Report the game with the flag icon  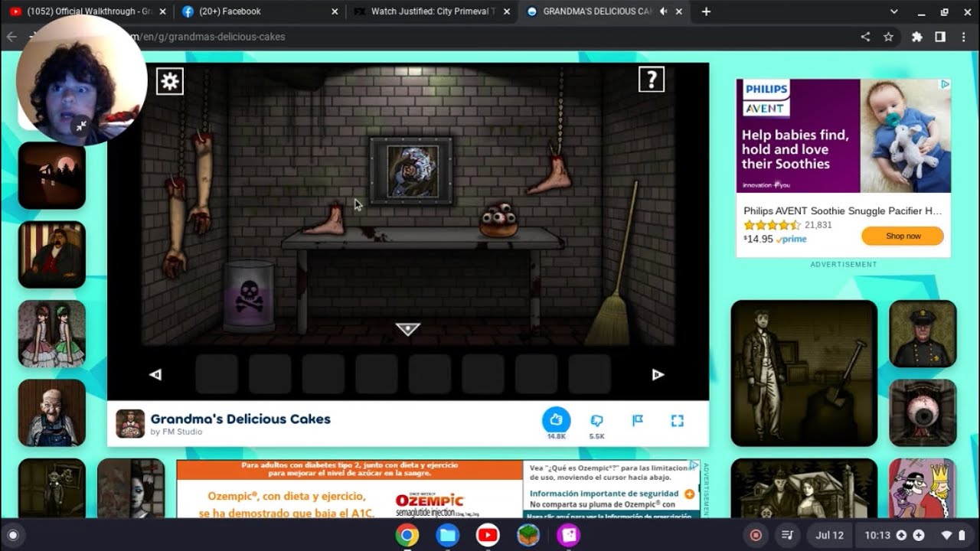coord(637,420)
